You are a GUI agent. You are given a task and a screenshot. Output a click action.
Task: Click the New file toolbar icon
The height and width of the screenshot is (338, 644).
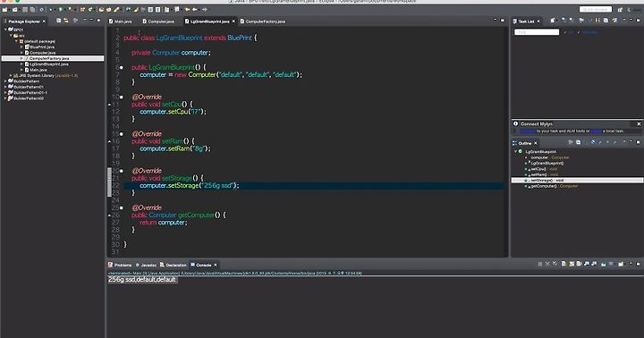(x=5, y=10)
